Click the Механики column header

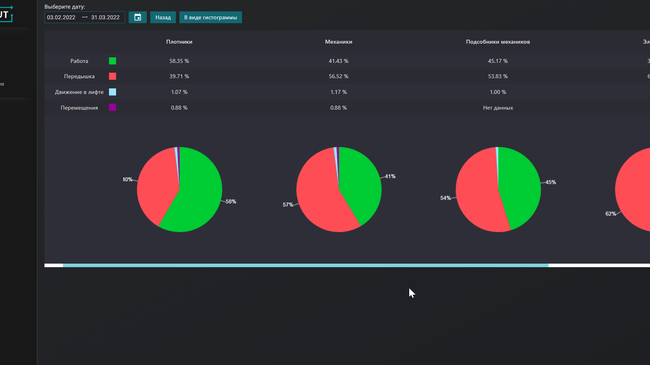pos(339,42)
